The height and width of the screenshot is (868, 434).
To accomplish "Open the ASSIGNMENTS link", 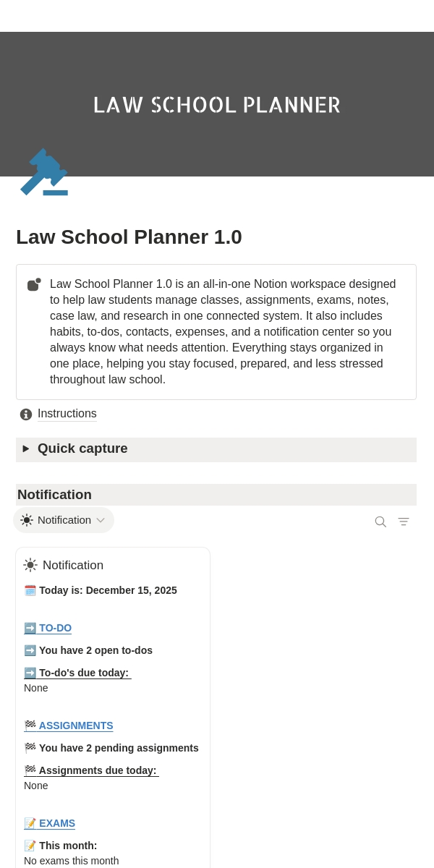I will 75,726.
